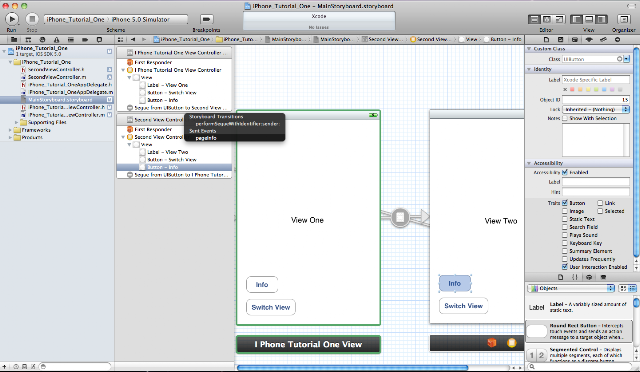Click the Run button in the toolbar

pyautogui.click(x=12, y=19)
